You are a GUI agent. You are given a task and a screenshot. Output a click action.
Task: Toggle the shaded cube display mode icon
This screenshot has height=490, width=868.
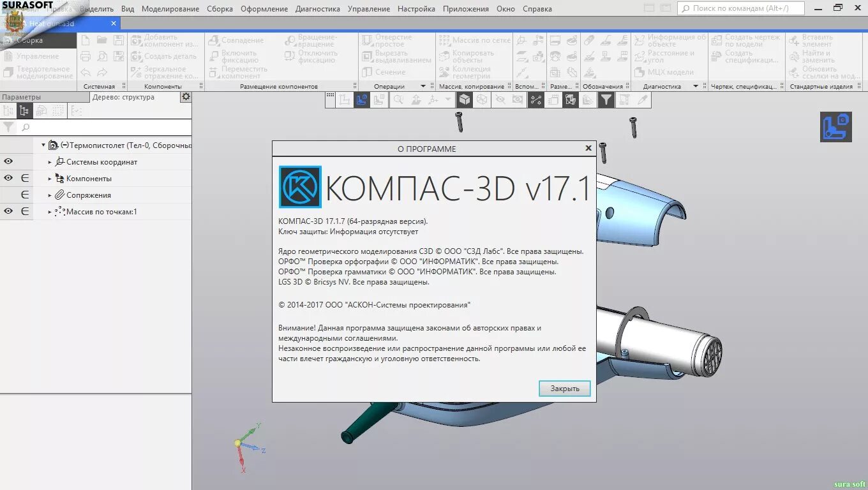coord(466,100)
